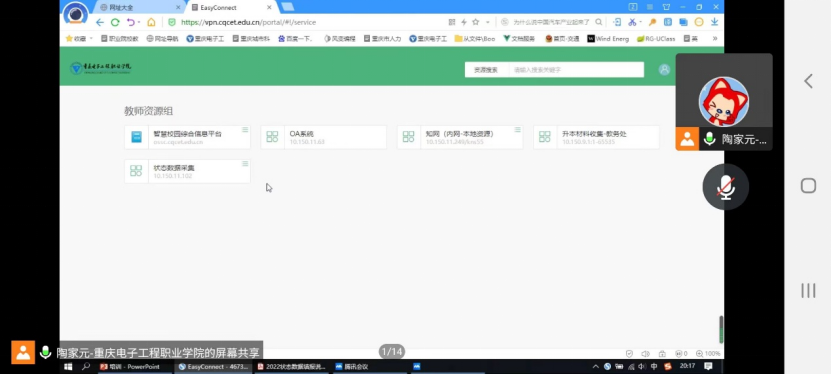Toggle the red-slashed microphone mute button
This screenshot has height=374, width=831.
tap(726, 187)
